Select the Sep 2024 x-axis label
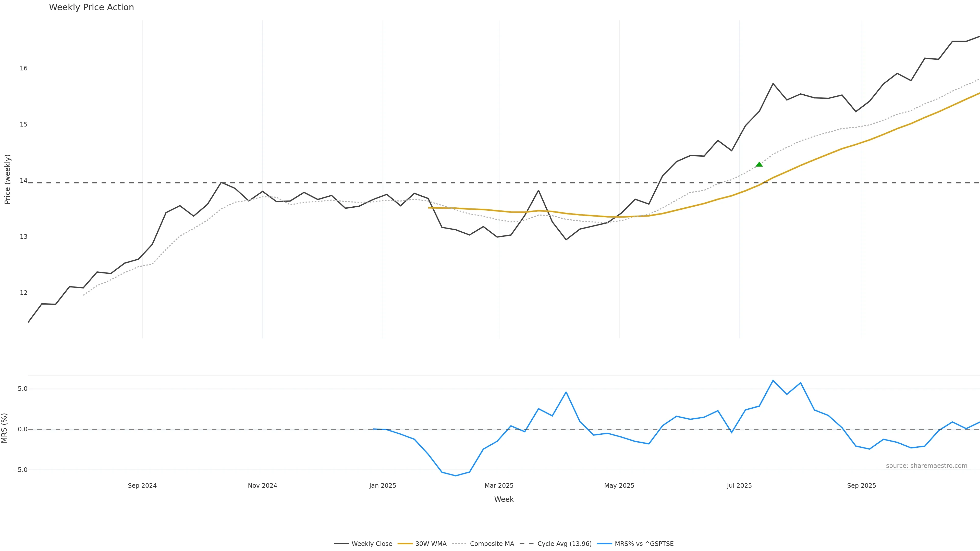Viewport: 980px width, 551px height. [142, 486]
